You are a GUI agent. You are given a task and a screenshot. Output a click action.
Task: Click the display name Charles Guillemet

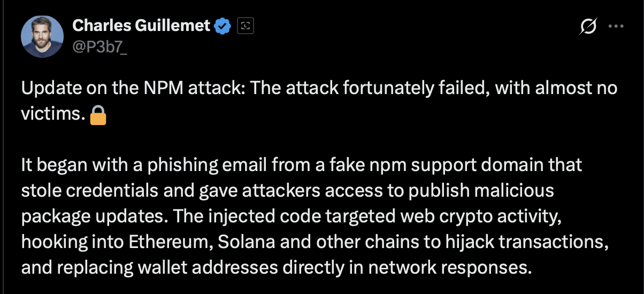tap(141, 25)
